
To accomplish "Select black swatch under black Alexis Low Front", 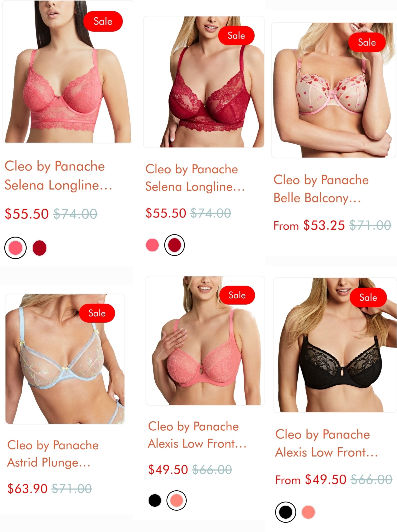I will tap(285, 512).
